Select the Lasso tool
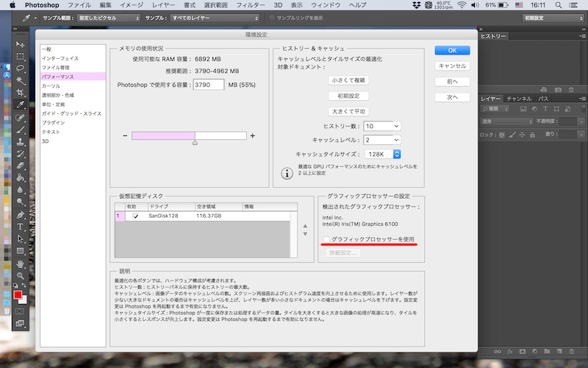588x368 pixels. coord(21,68)
